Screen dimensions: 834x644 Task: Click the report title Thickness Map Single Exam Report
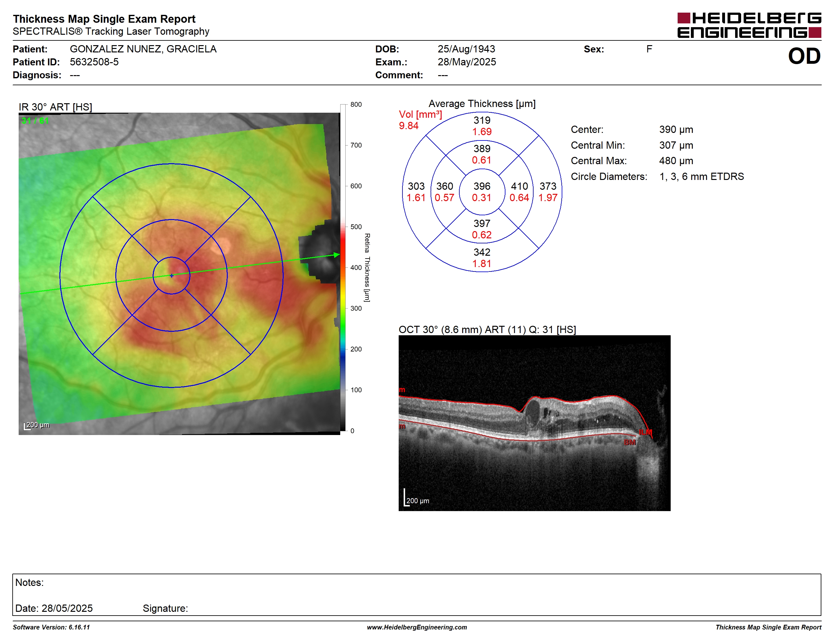pos(104,19)
